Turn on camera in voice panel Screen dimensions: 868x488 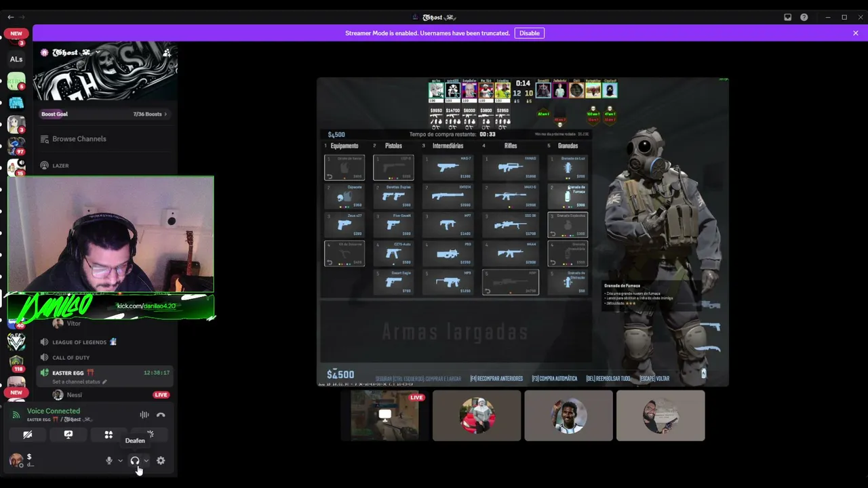(28, 434)
